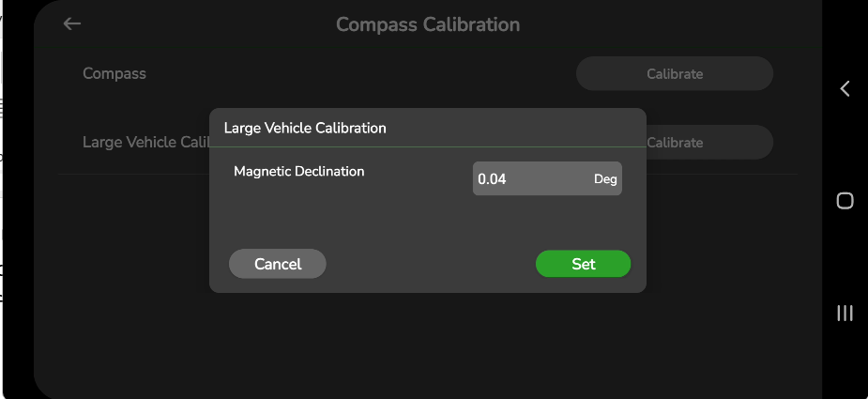Cancel the Large Vehicle Calibration dialog
Screen dimensions: 868x399
pos(277,264)
